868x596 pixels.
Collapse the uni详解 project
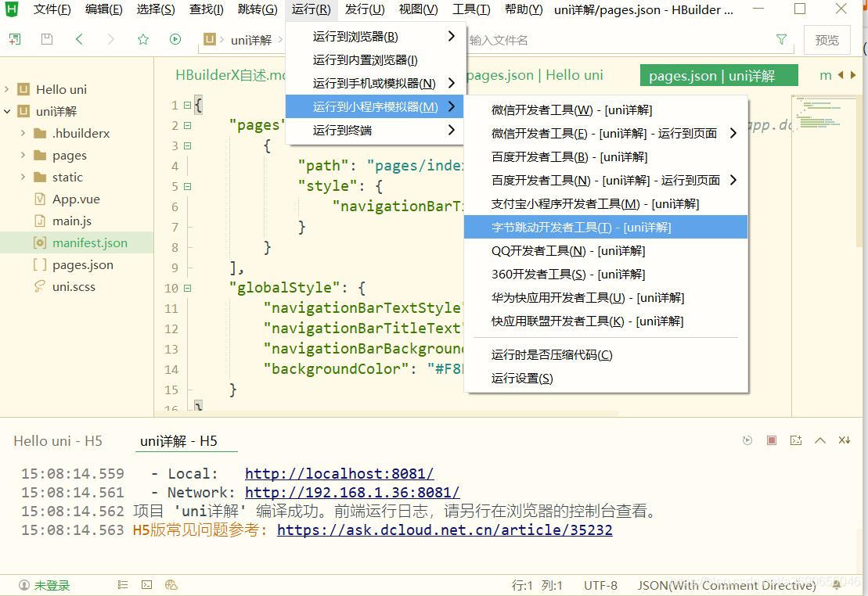click(6, 111)
